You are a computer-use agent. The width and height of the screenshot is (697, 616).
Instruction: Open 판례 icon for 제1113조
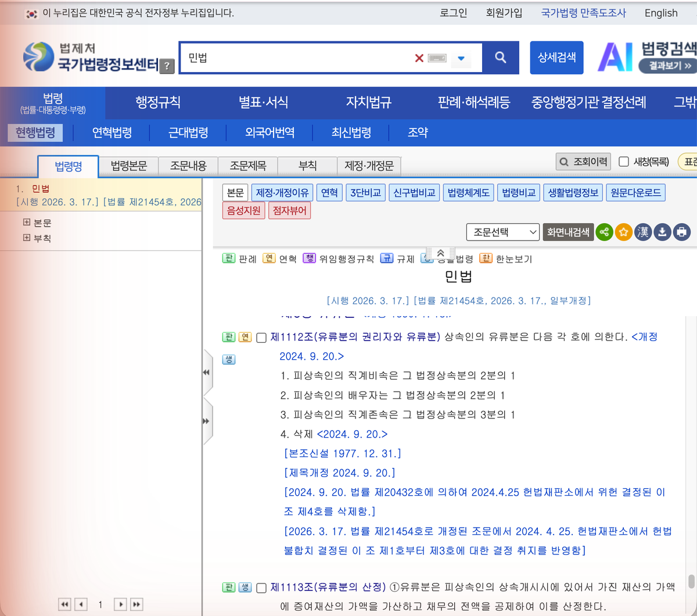(229, 588)
